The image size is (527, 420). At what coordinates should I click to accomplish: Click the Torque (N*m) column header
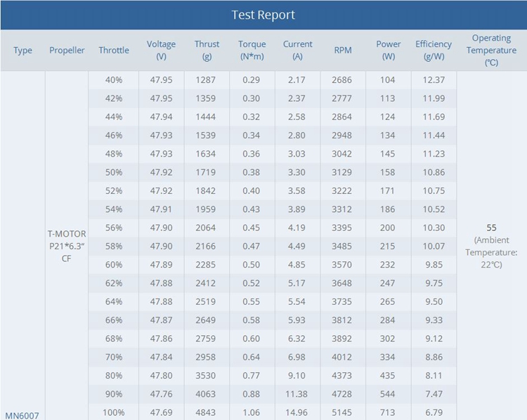(x=252, y=51)
